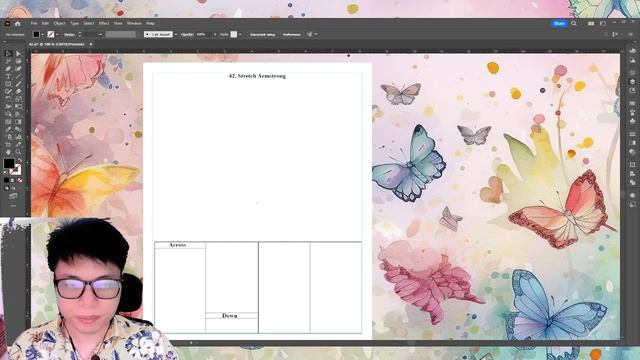Select the Shape Builder tool
This screenshot has width=640, height=360.
(x=8, y=114)
